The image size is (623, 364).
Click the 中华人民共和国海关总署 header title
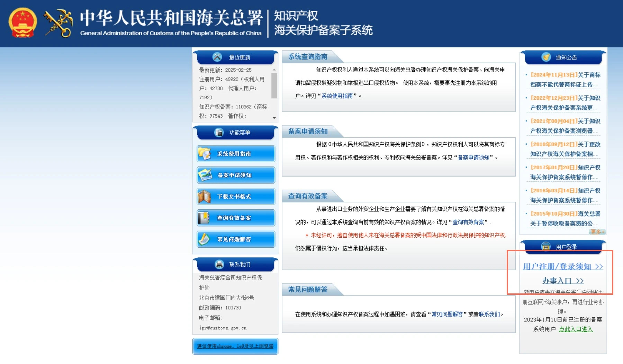(x=171, y=18)
